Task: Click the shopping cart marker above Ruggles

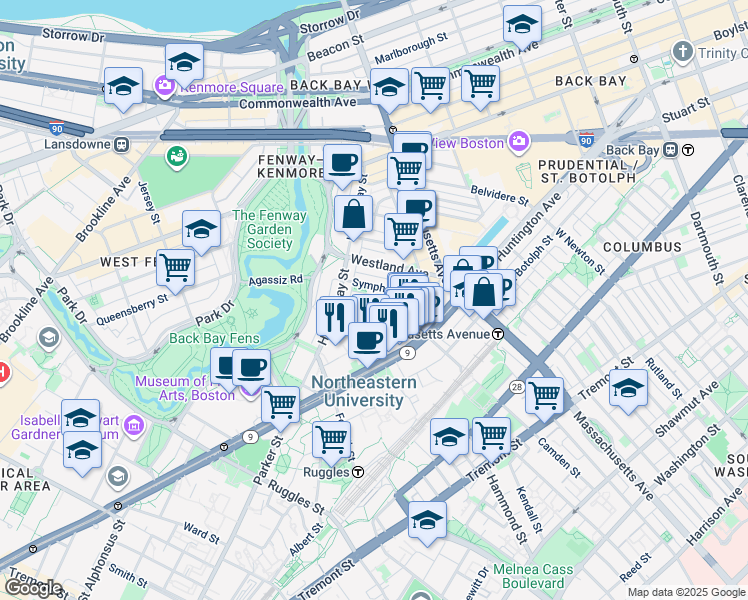Action: (x=332, y=442)
